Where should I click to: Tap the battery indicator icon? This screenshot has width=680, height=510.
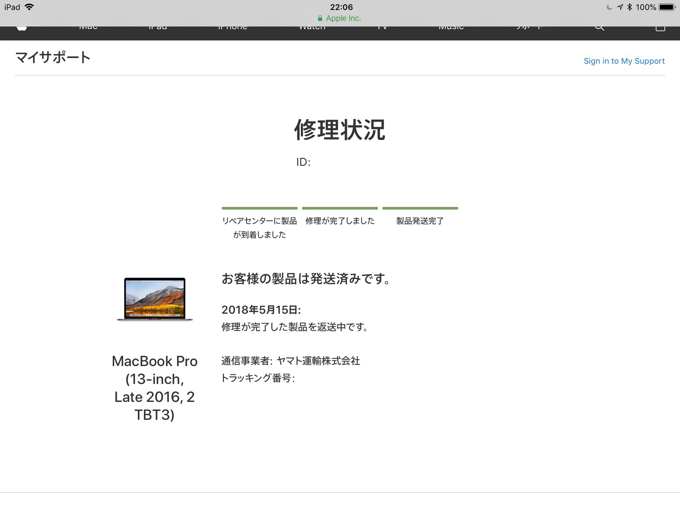click(x=667, y=7)
